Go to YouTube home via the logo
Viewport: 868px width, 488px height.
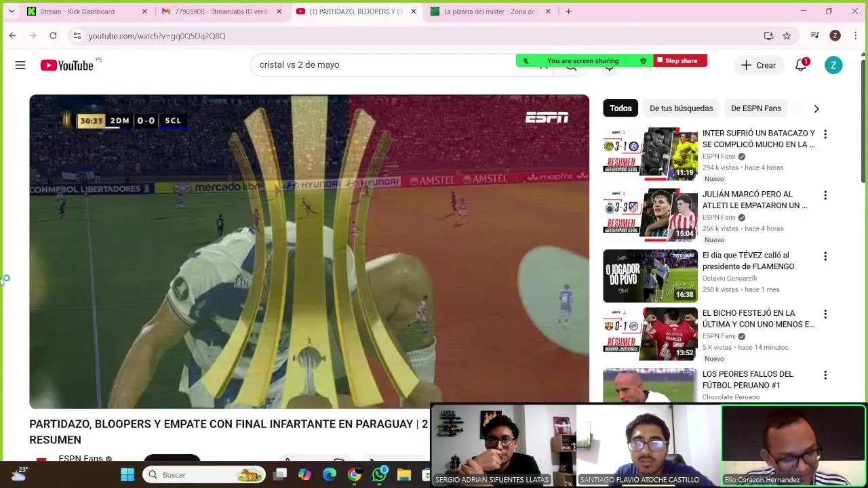[x=66, y=65]
